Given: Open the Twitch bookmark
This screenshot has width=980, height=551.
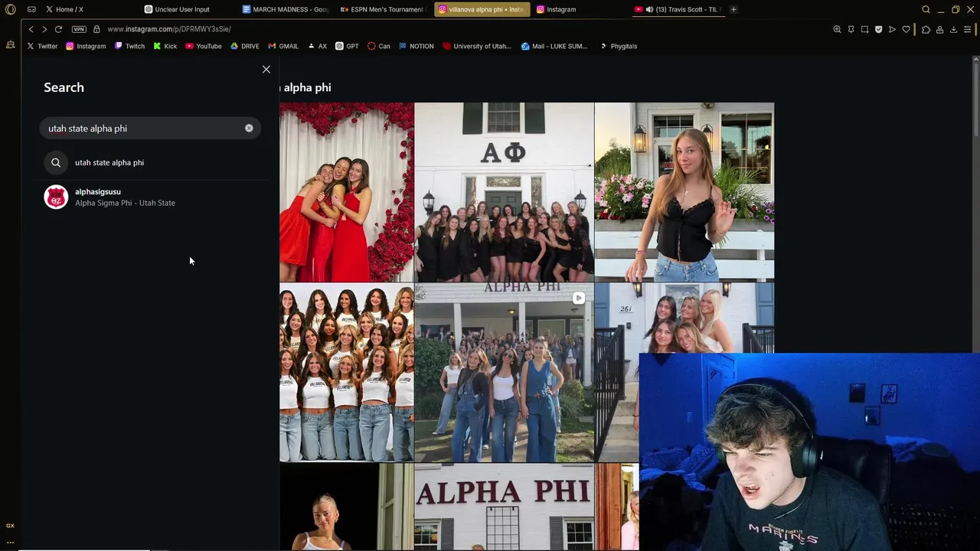Looking at the screenshot, I should coord(129,46).
